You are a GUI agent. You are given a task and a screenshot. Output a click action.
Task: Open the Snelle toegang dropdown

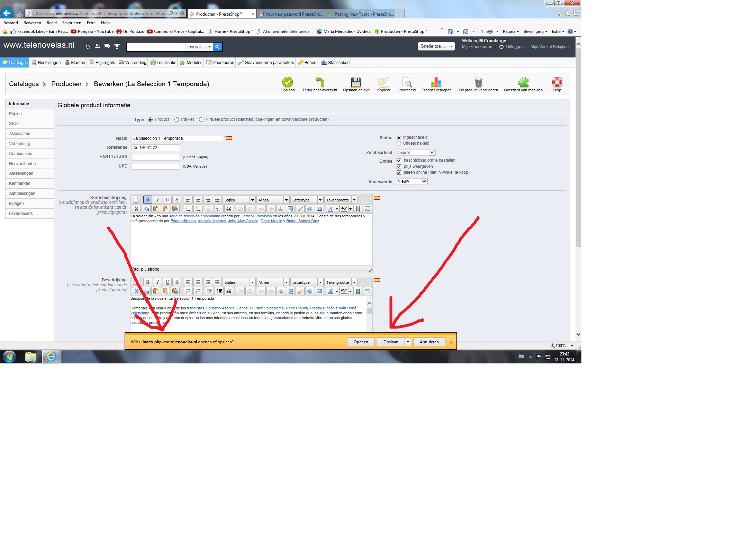[436, 46]
